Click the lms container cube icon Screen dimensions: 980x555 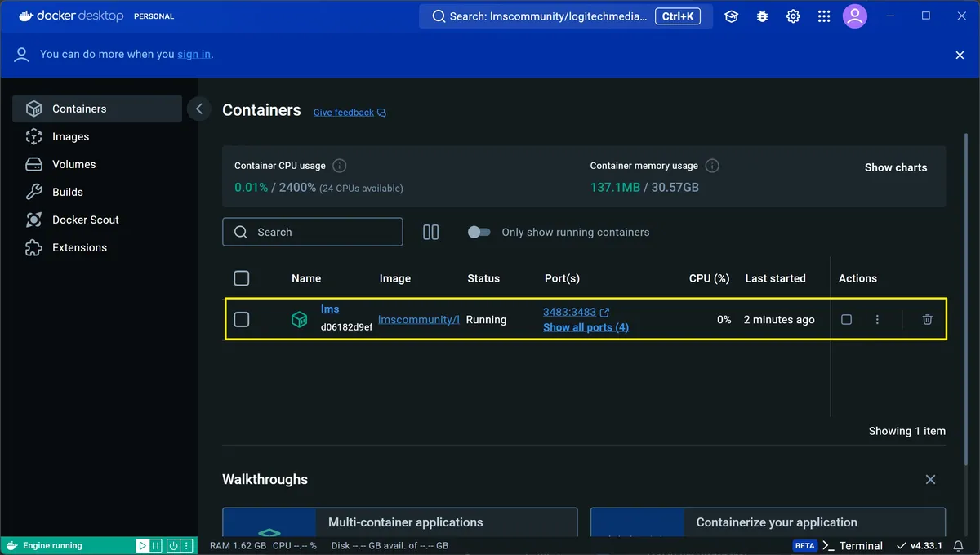300,320
